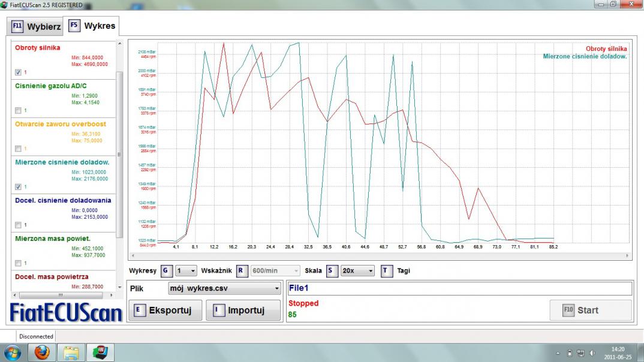Click the volume speaker tray icon

point(592,353)
